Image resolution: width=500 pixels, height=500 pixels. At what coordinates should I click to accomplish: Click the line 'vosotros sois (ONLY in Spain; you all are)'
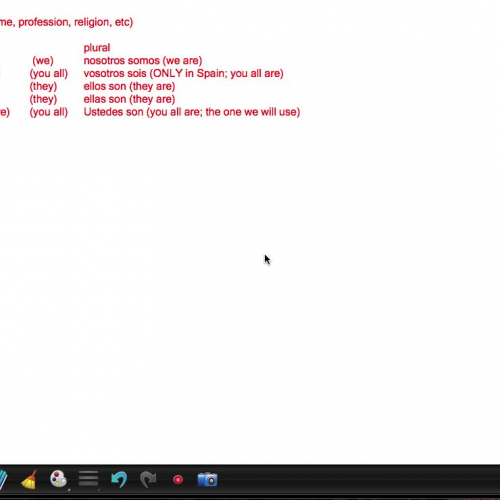pyautogui.click(x=183, y=73)
